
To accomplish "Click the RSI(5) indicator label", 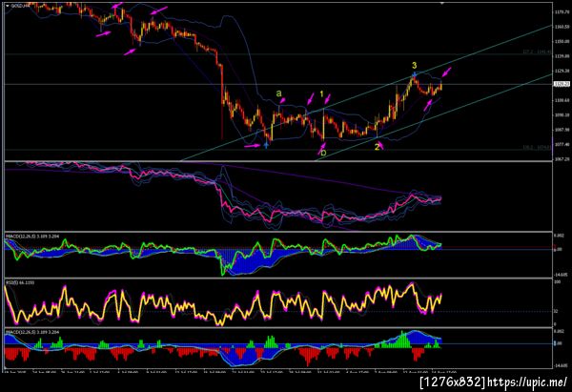I will coord(20,282).
